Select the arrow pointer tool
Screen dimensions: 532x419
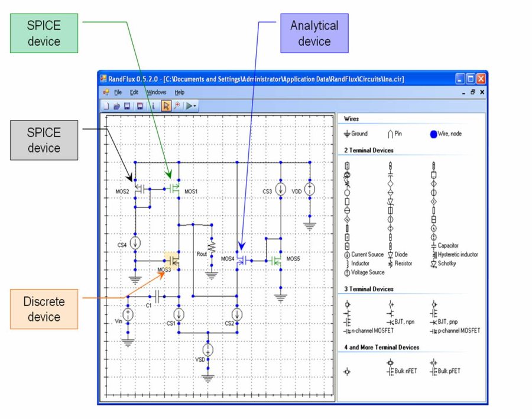[x=166, y=106]
